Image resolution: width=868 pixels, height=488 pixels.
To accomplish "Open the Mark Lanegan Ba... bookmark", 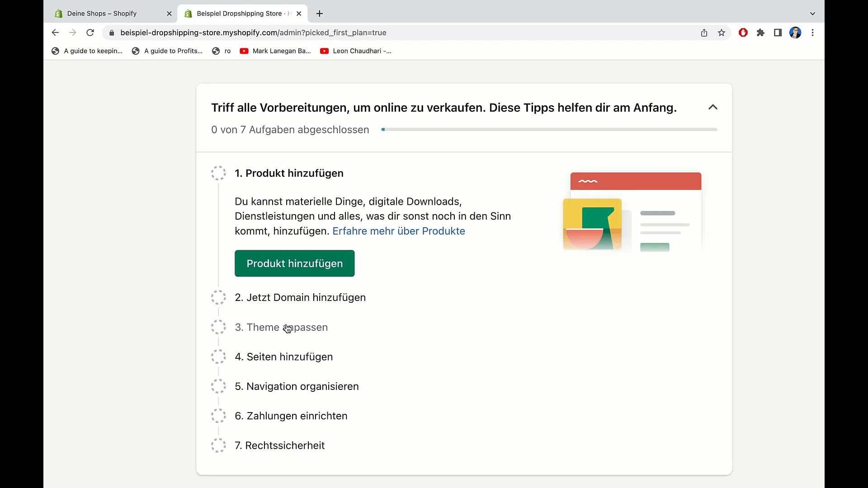I will [275, 51].
